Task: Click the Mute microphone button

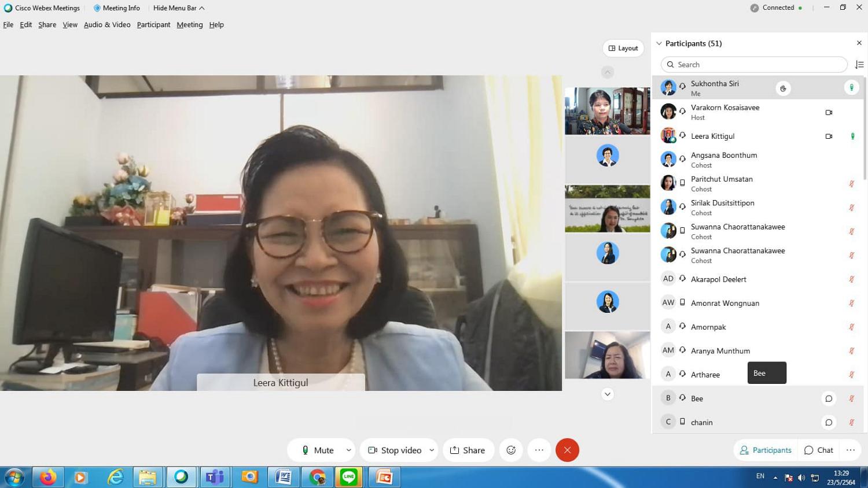Action: [318, 450]
